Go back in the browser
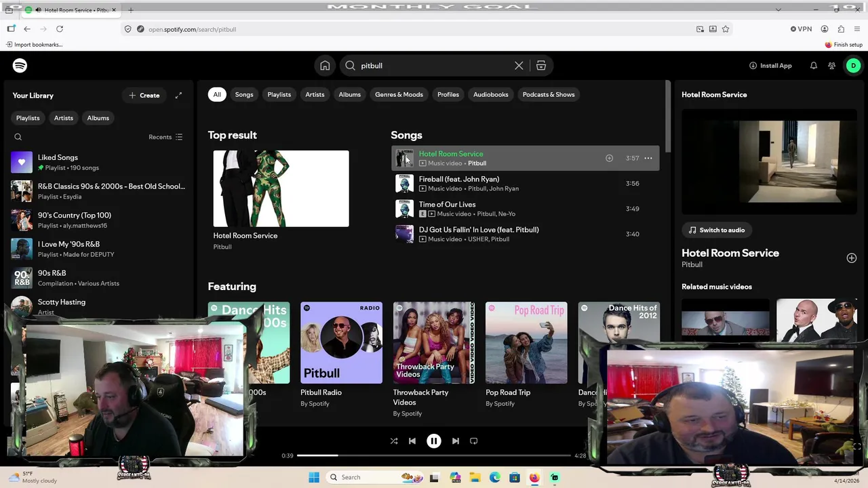868x488 pixels. 26,29
